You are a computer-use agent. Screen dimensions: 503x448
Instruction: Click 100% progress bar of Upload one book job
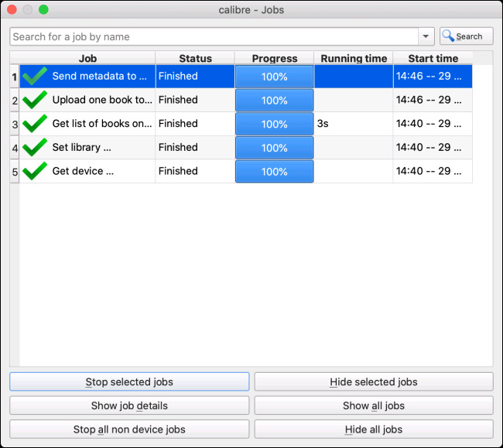[274, 100]
